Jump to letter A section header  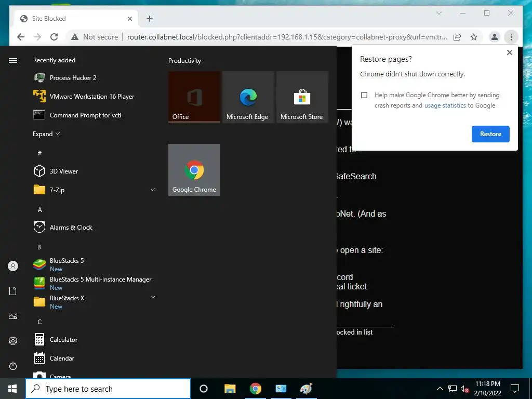tap(39, 210)
